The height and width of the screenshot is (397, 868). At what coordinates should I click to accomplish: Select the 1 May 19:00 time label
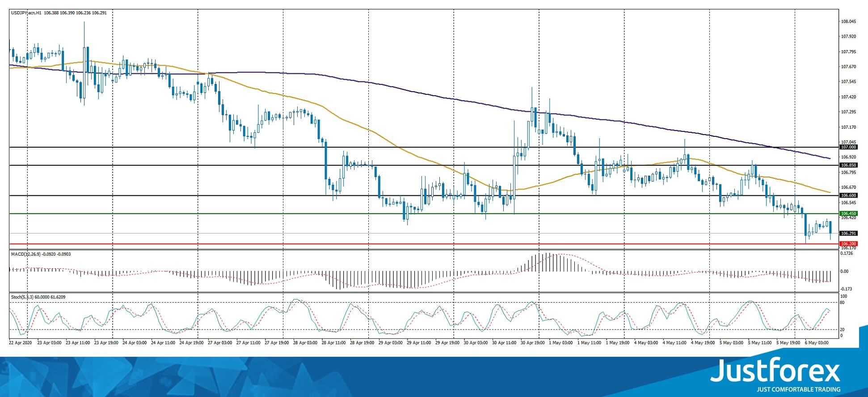pyautogui.click(x=618, y=343)
